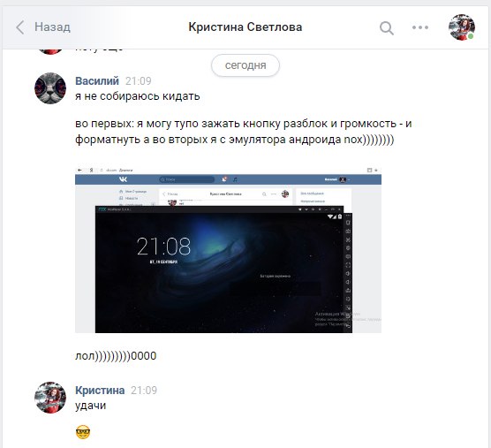Open Кристина's avatar beside her message
This screenshot has width=491, height=448.
50,398
